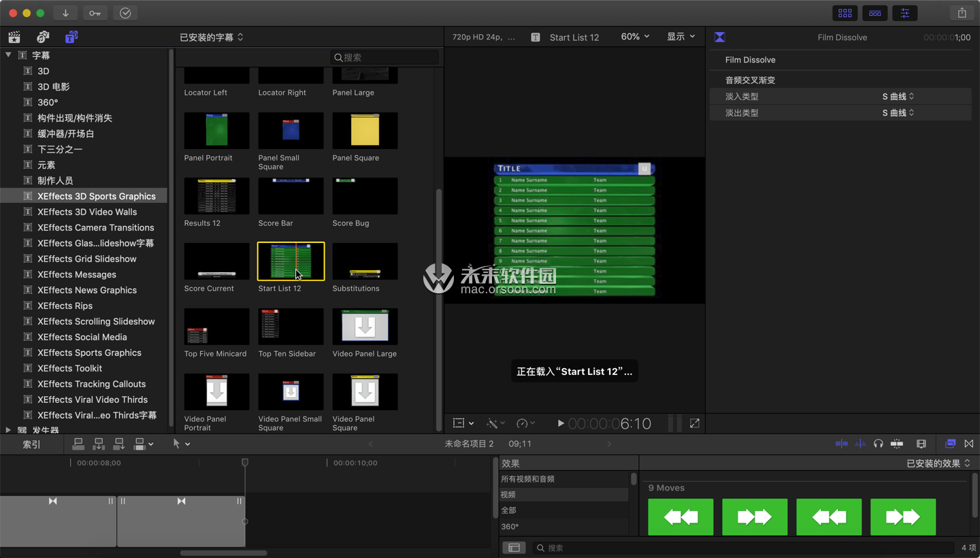
Task: Switch to the libraries sidebar icon
Action: (x=14, y=37)
